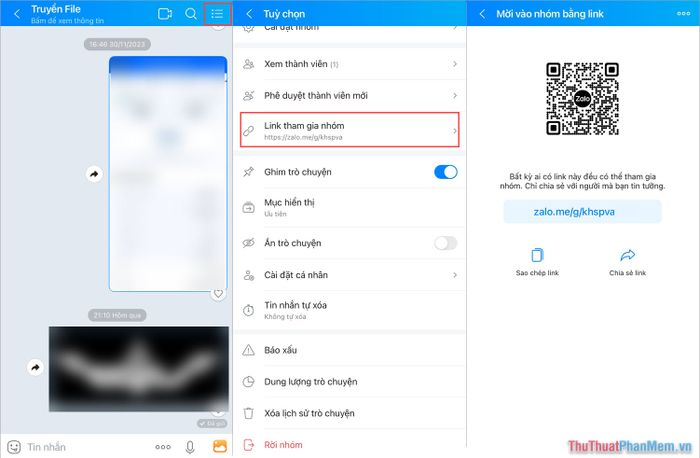Image resolution: width=700 pixels, height=458 pixels.
Task: React with heart on blurred screenshot
Action: 218,294
